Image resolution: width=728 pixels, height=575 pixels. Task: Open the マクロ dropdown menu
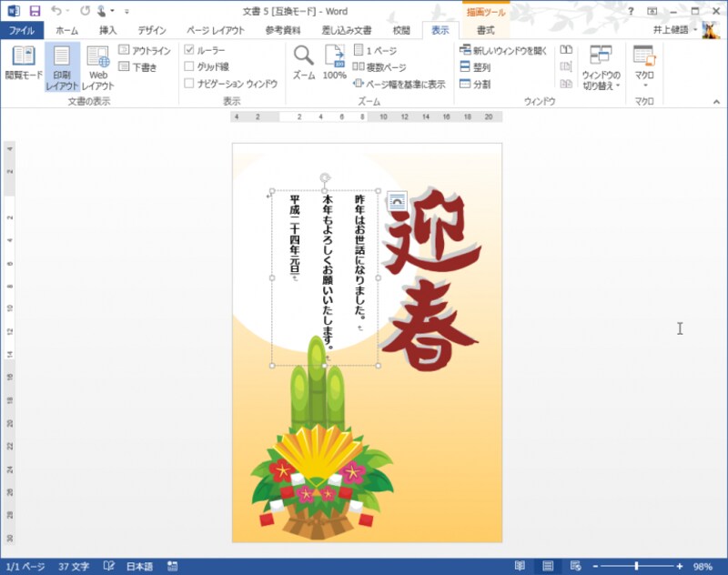(644, 68)
